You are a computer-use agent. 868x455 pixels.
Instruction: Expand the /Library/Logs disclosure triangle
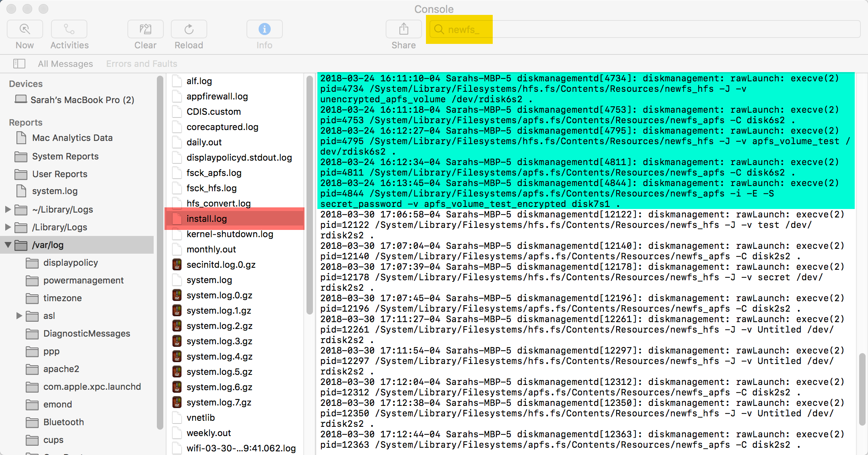pyautogui.click(x=8, y=227)
